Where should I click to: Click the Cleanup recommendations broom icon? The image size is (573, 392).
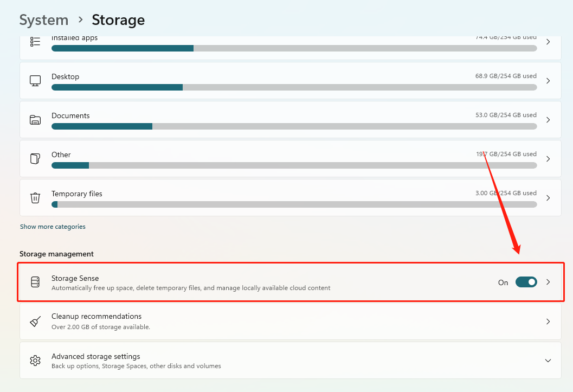point(35,321)
